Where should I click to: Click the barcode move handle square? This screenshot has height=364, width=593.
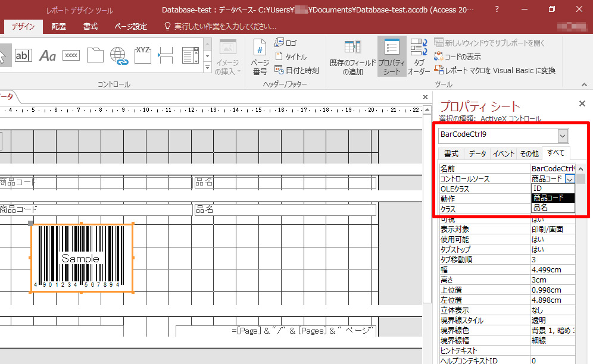click(x=31, y=224)
